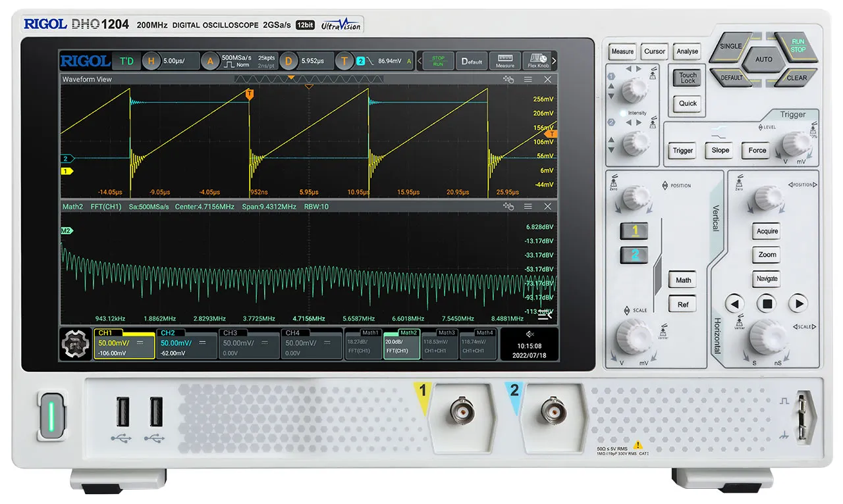Expand the toolbar with right chevron arrow
The width and height of the screenshot is (843, 504).
click(x=554, y=61)
